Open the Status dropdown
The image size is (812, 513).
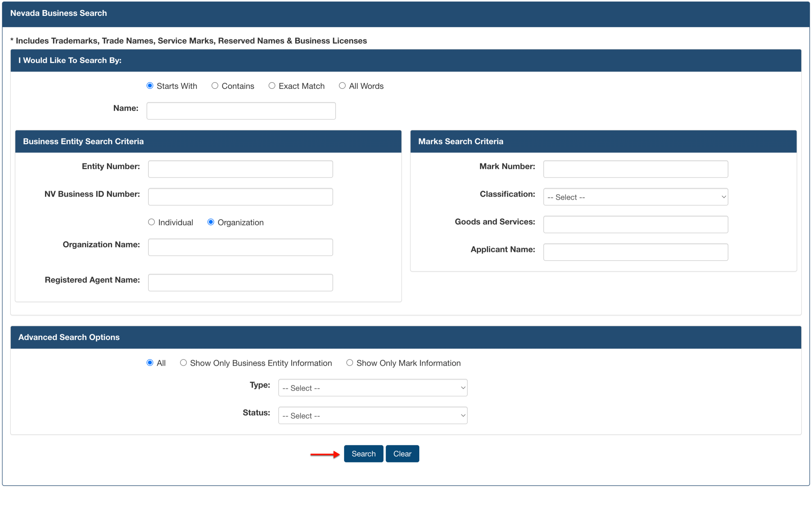click(373, 416)
